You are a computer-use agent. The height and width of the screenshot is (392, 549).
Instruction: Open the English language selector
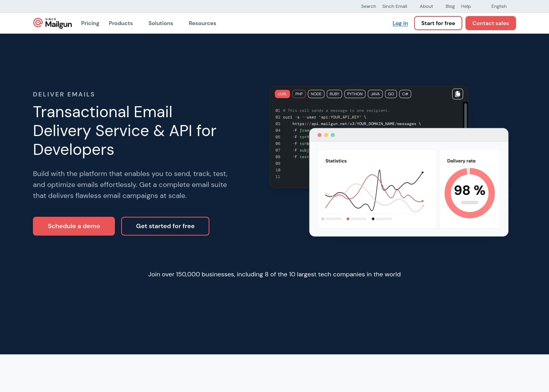499,6
